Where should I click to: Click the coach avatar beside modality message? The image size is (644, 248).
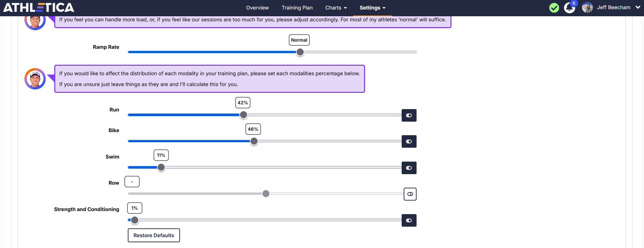[x=35, y=79]
